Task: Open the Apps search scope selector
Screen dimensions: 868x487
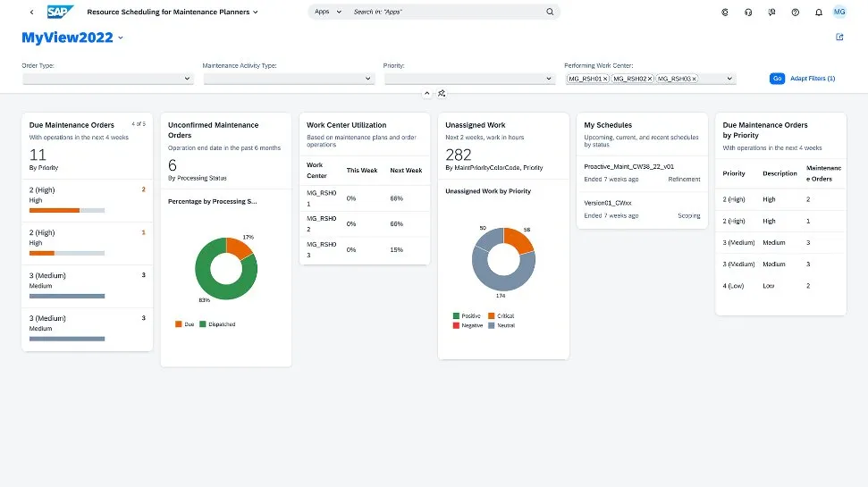Action: [x=327, y=13]
